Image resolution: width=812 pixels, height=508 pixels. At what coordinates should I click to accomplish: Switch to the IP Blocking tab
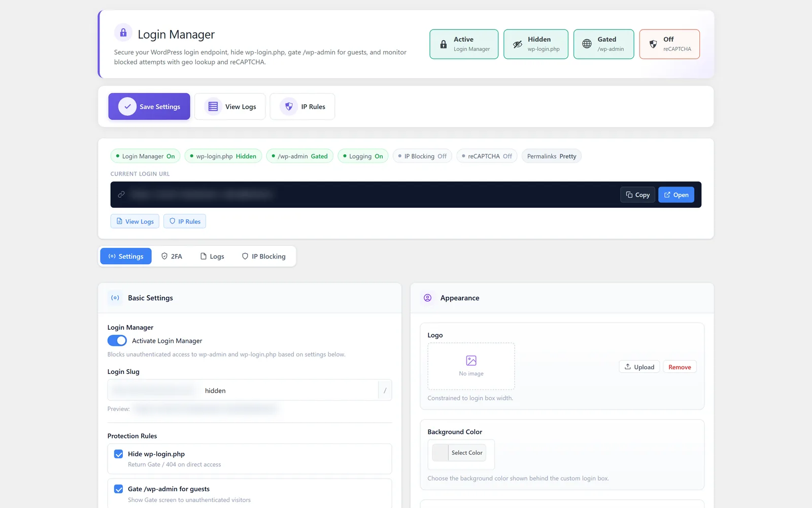point(264,257)
